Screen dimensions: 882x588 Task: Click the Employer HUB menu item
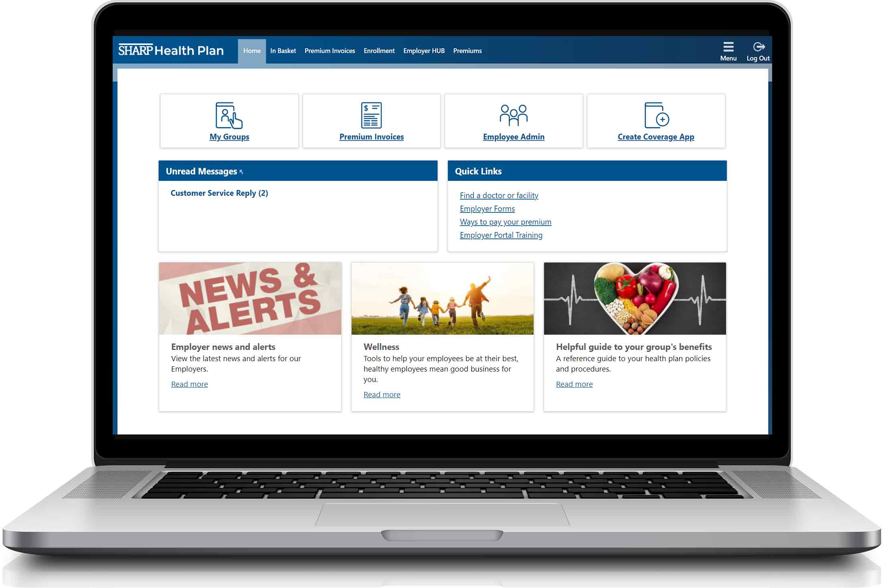[x=423, y=51]
